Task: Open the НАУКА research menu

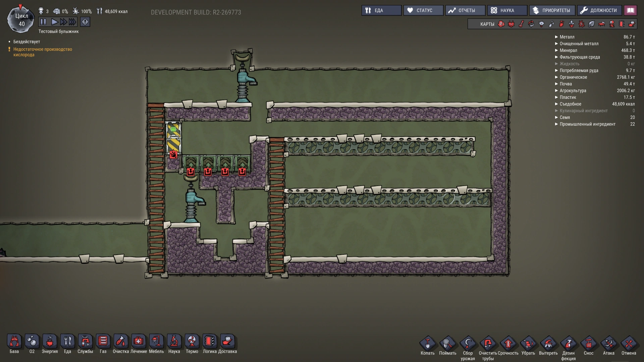Action: (507, 10)
